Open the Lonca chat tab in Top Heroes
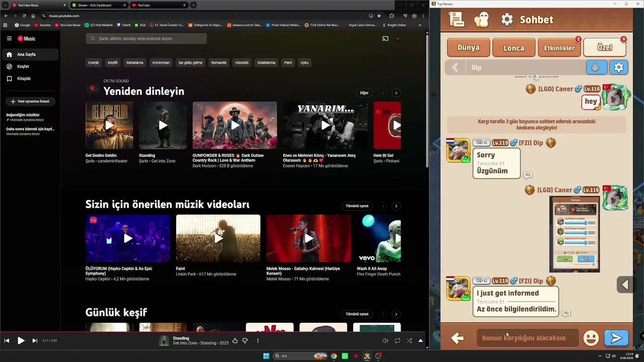The image size is (644, 362). tap(514, 48)
